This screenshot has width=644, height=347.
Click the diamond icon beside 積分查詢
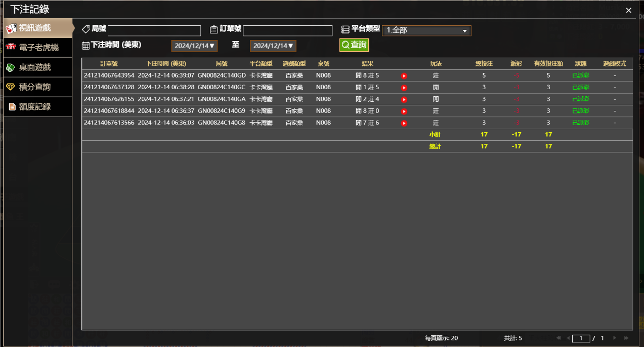point(11,87)
